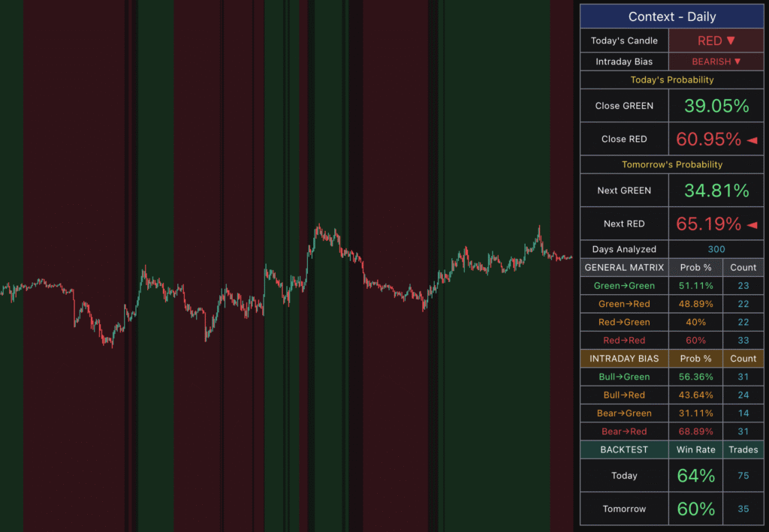Select the Context - Daily table header

tap(671, 17)
